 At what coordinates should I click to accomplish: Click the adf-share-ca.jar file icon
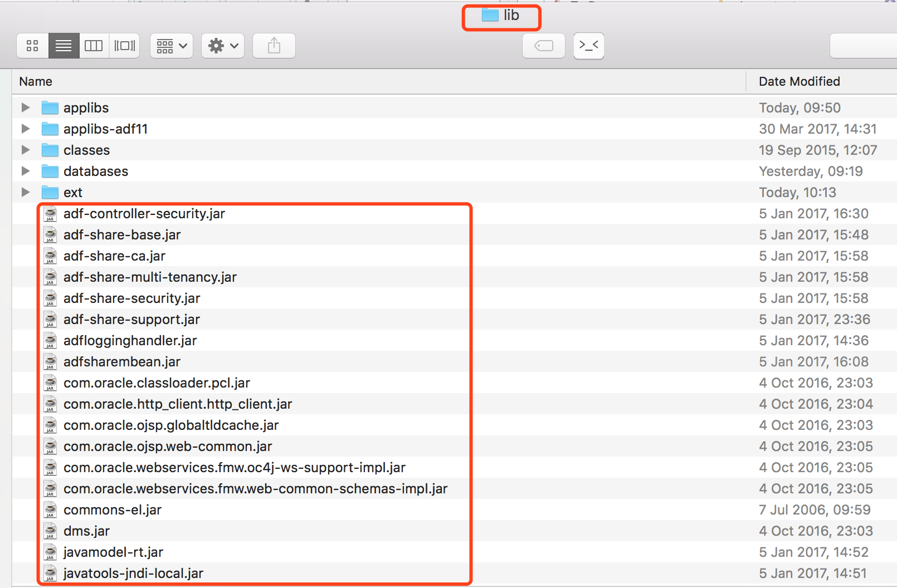coord(51,256)
